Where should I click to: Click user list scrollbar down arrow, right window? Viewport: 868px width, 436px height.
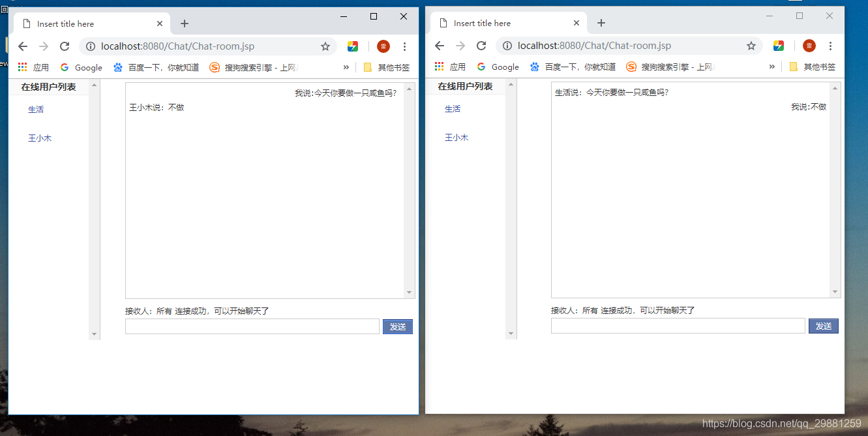tap(511, 334)
